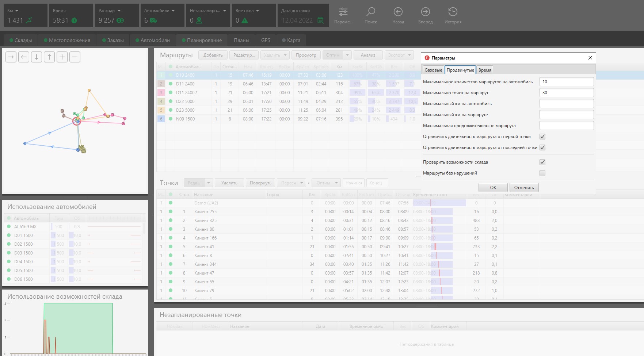Switch to the Базовые tab
Image resolution: width=644 pixels, height=356 pixels.
(434, 70)
